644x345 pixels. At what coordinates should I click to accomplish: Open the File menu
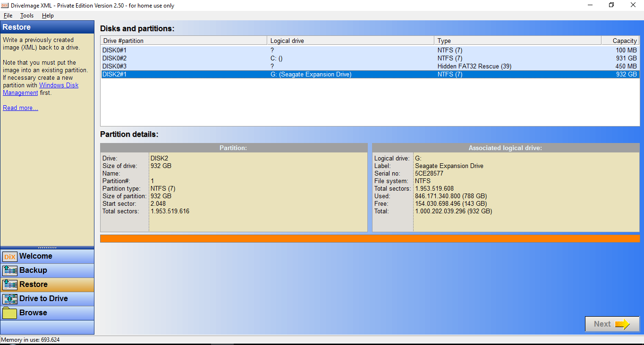pyautogui.click(x=8, y=16)
